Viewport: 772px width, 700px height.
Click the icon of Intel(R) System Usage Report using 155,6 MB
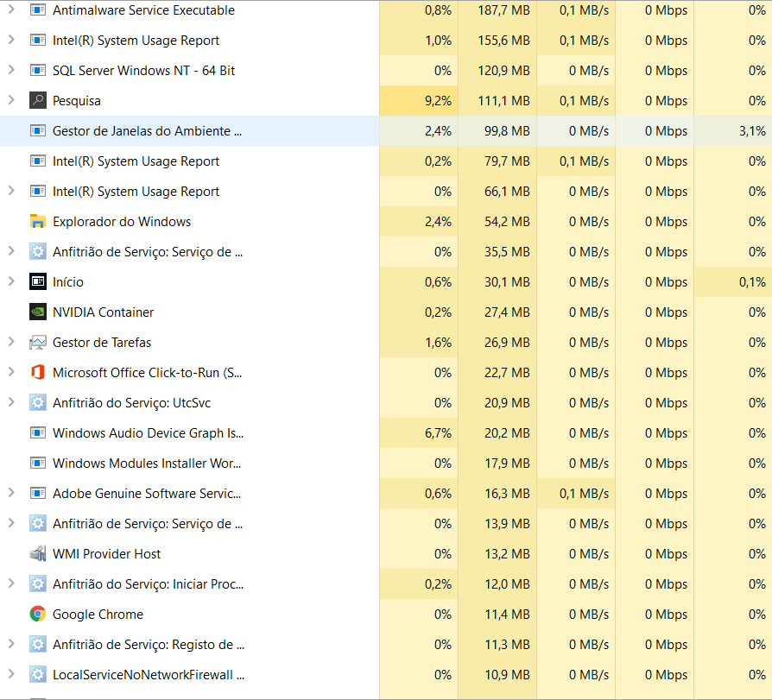[x=38, y=41]
